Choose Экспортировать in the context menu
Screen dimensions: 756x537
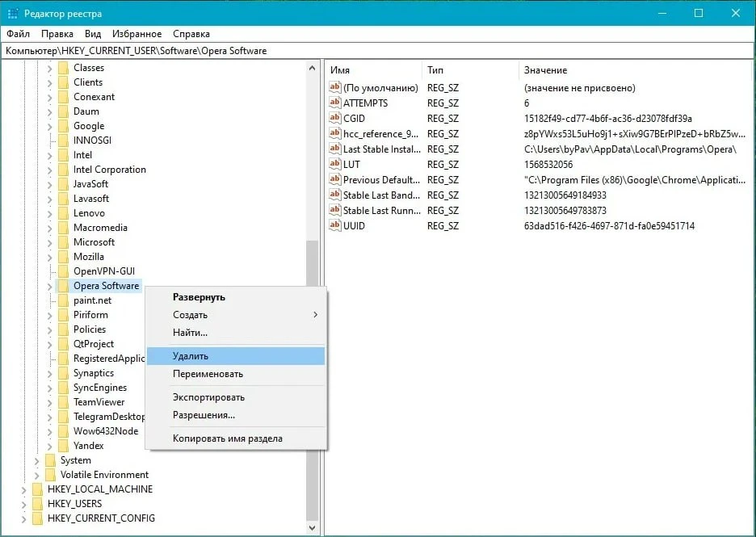tap(236, 397)
